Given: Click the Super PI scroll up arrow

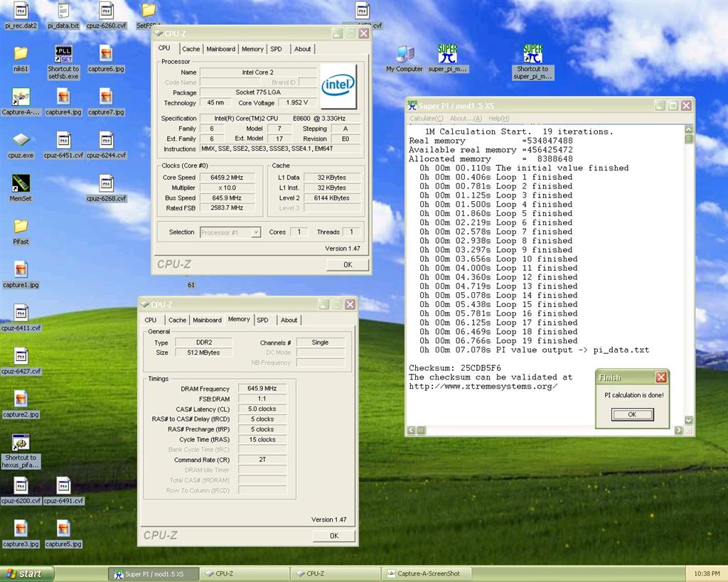Looking at the screenshot, I should tap(688, 129).
